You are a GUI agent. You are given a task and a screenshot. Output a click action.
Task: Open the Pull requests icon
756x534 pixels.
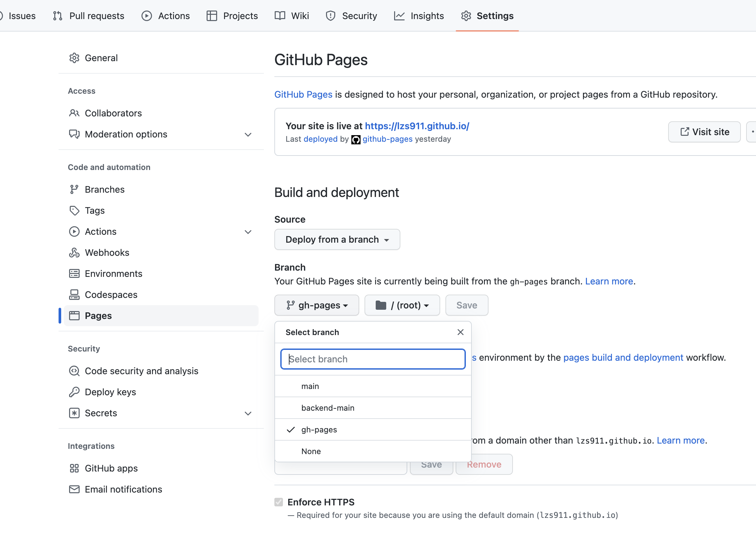tap(58, 16)
